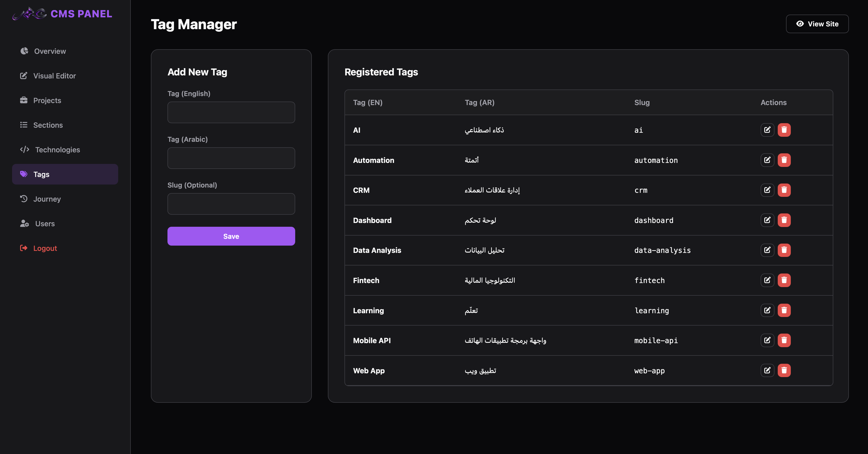Viewport: 868px width, 454px height.
Task: Edit the Fintech tag
Action: coord(767,280)
